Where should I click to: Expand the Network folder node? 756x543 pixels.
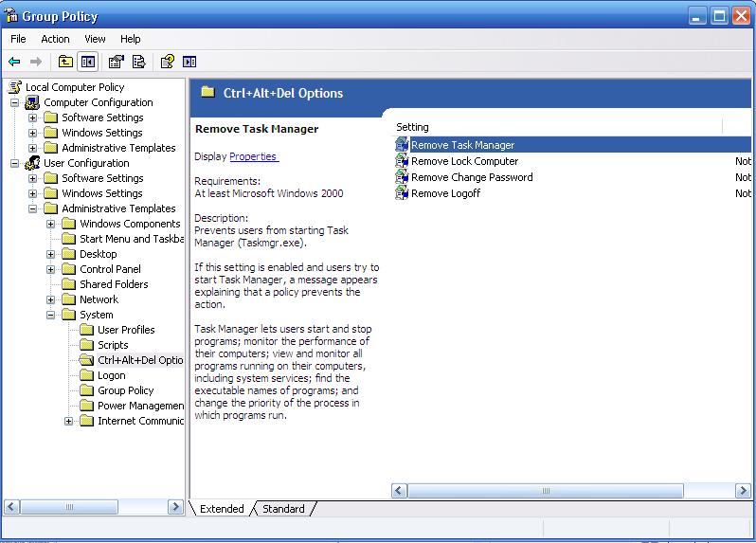pyautogui.click(x=50, y=299)
